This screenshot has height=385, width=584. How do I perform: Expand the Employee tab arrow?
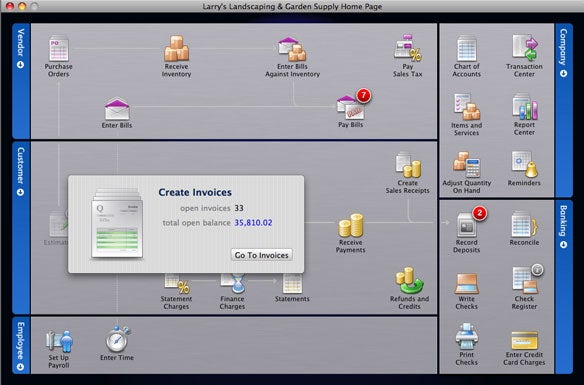point(20,367)
